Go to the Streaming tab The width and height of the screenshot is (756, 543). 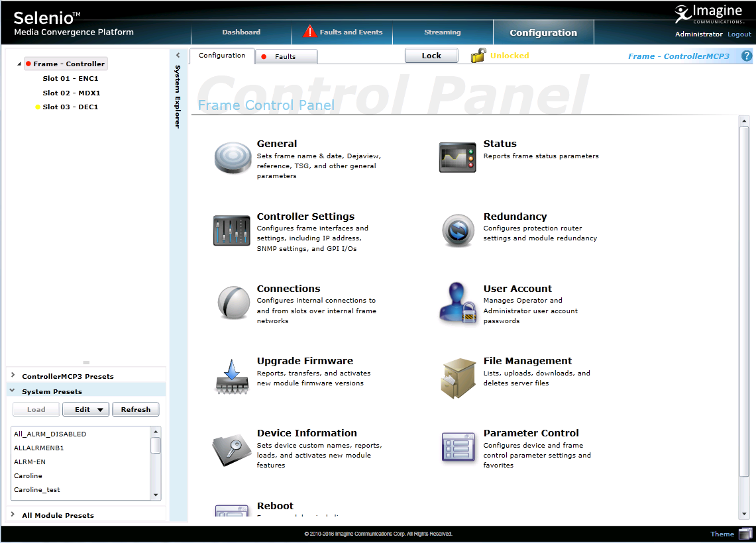pos(443,32)
